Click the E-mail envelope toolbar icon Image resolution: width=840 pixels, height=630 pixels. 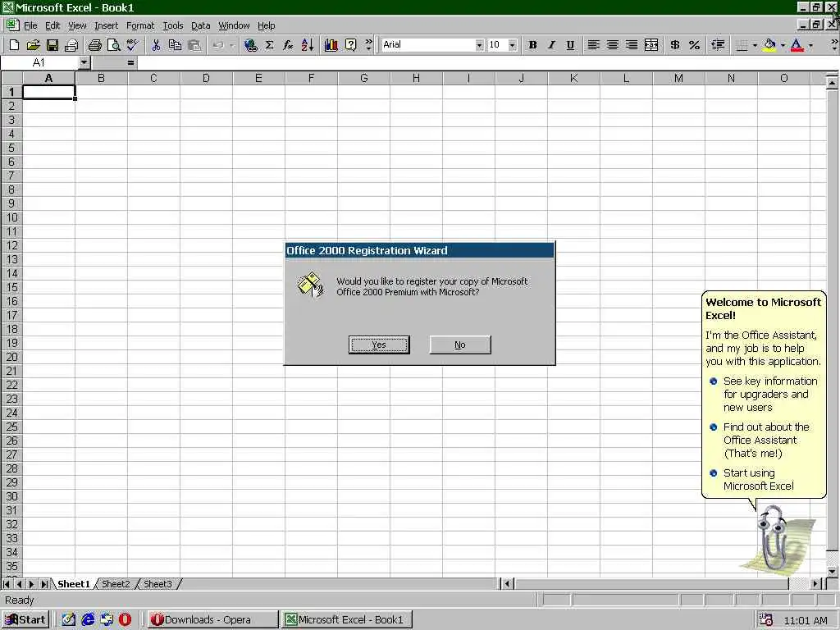point(71,45)
